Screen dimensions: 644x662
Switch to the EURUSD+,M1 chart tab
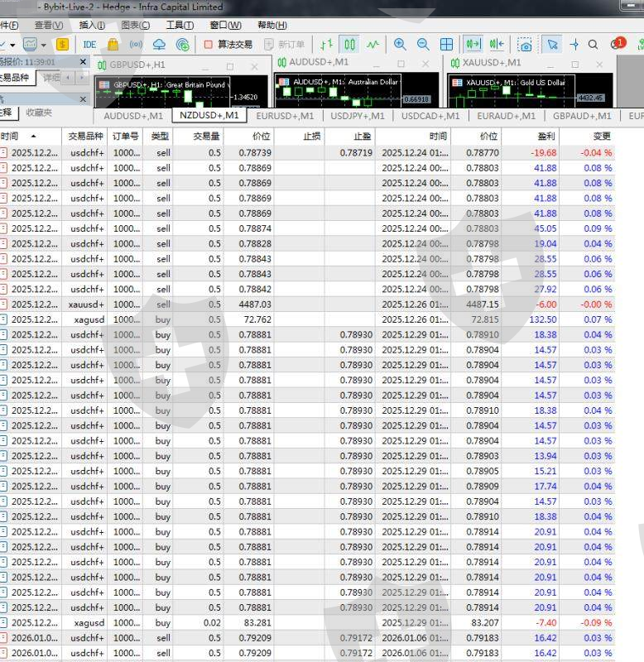tap(285, 117)
